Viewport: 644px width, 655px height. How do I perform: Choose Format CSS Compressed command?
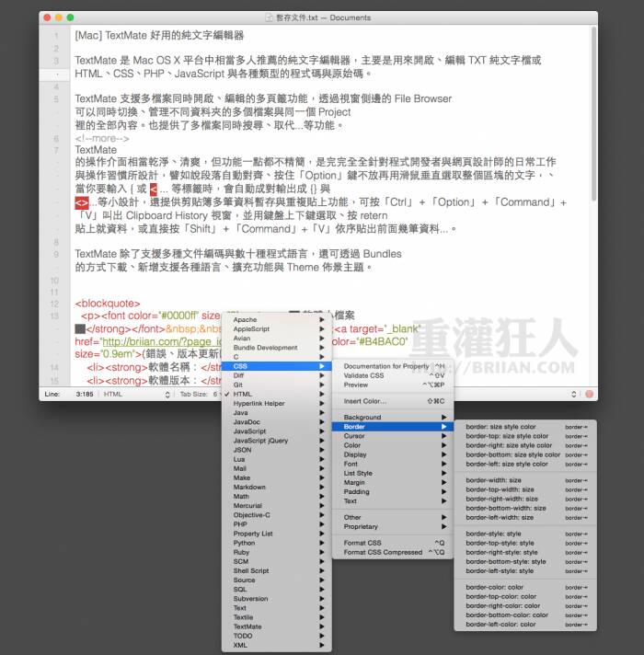pos(393,552)
